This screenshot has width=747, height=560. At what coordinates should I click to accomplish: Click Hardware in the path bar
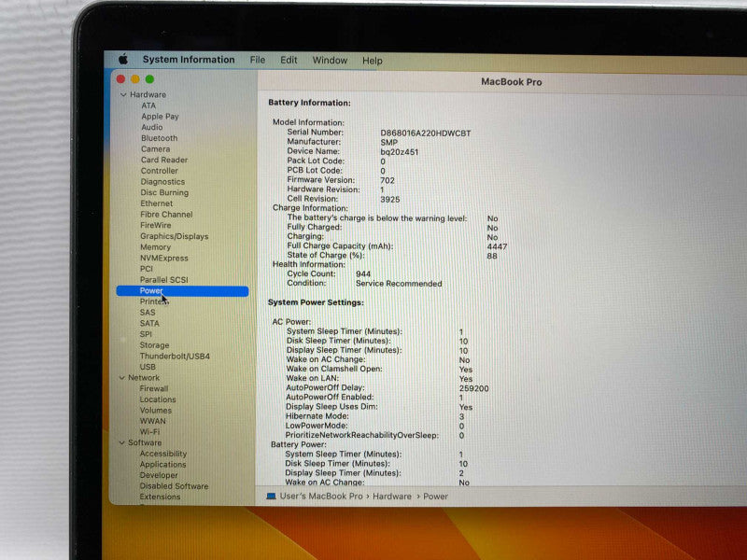point(391,497)
